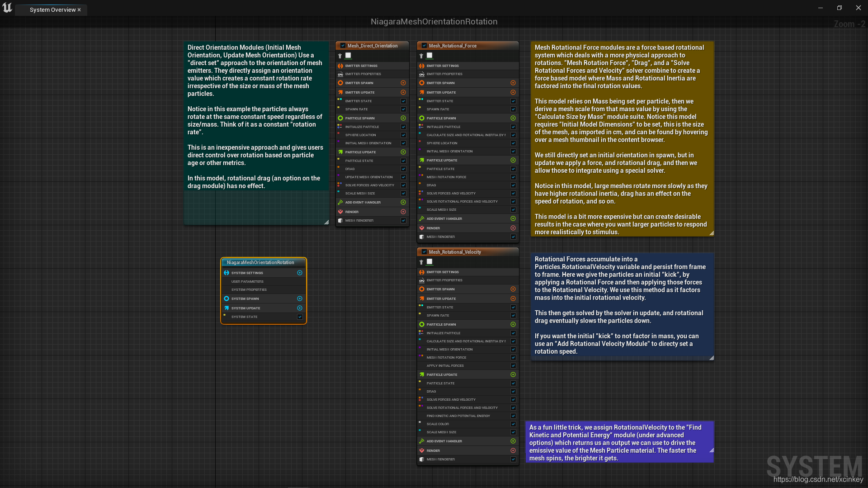
Task: Disable Update Mesh Orientation module checkbox
Action: click(x=403, y=177)
